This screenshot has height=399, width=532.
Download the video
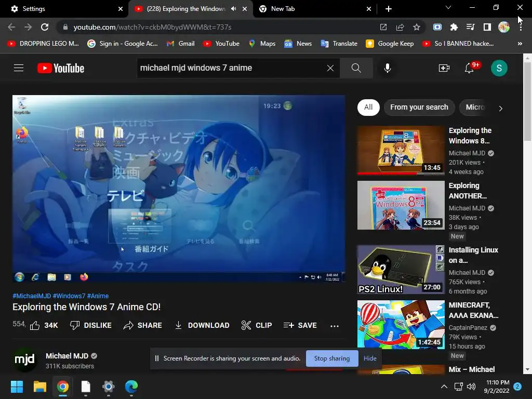(x=202, y=325)
